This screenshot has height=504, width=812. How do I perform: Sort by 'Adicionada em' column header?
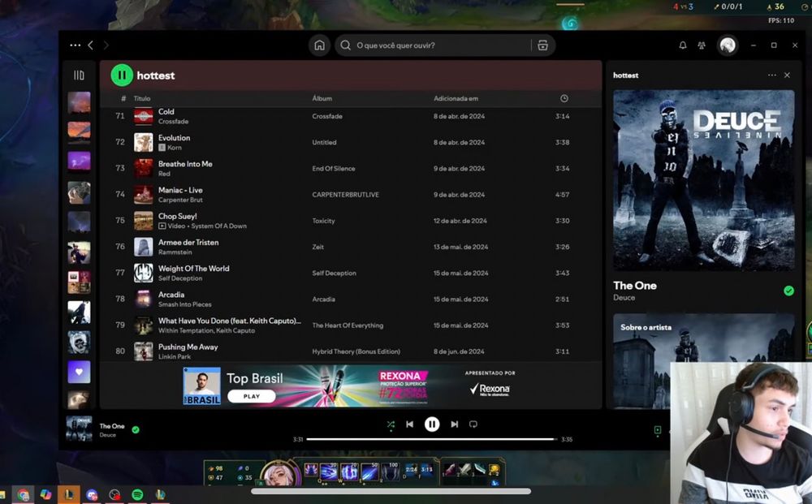(456, 98)
